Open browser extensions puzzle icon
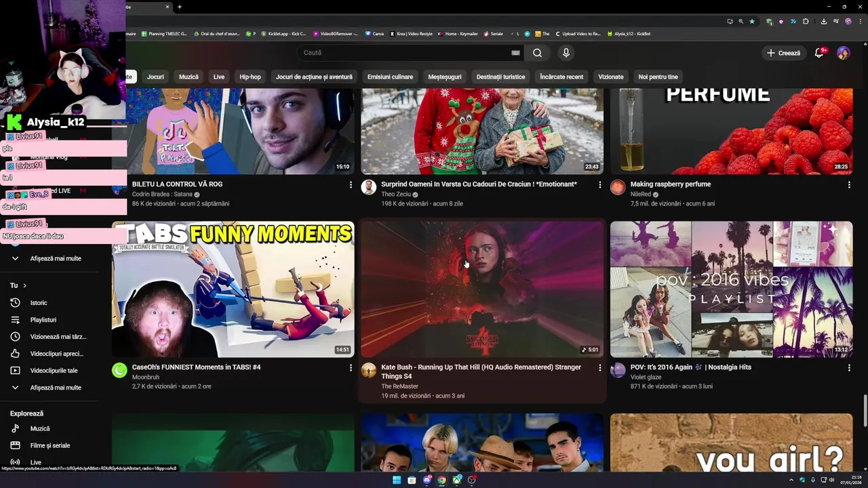 pos(806,21)
